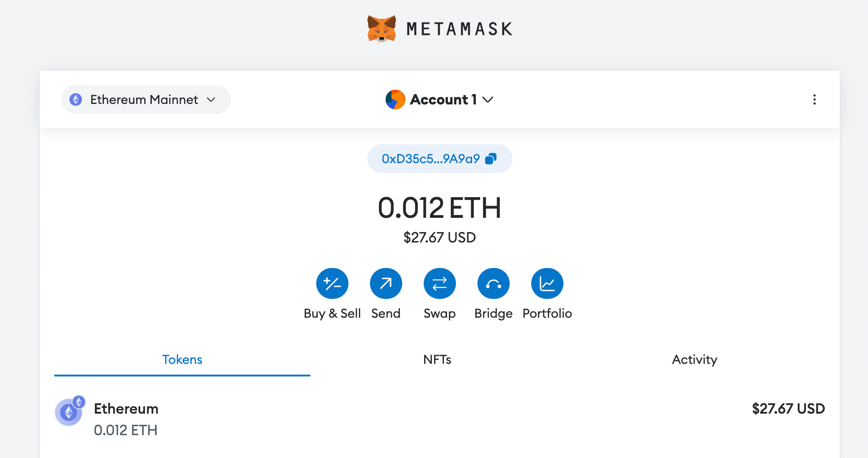
Task: Open the Portfolio chart icon
Action: pyautogui.click(x=547, y=283)
